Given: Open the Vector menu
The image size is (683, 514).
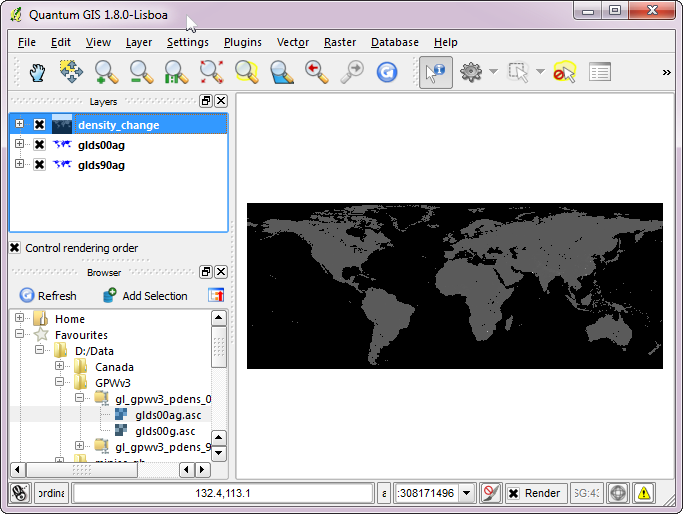Looking at the screenshot, I should [x=293, y=42].
